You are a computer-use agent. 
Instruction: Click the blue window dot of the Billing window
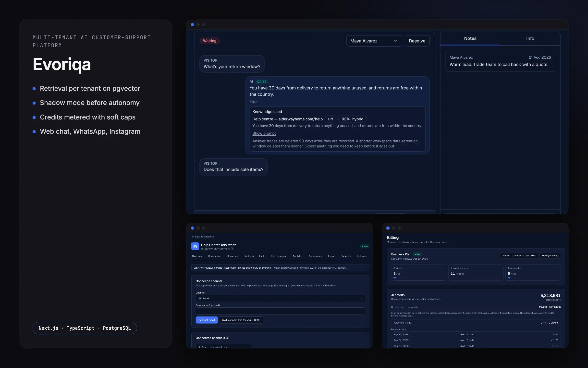coord(388,228)
